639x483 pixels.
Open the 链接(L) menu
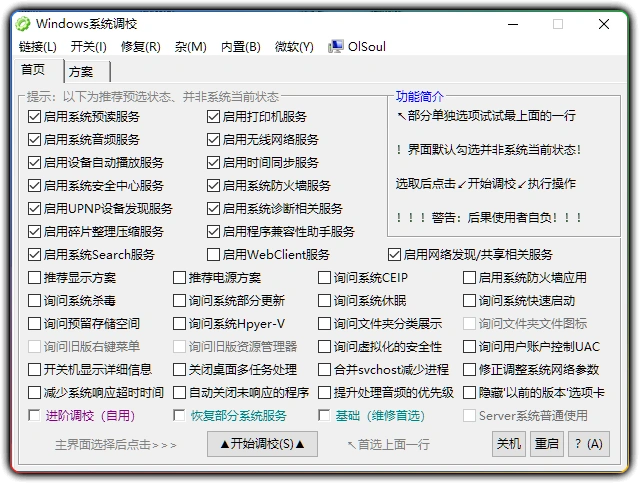(x=38, y=47)
